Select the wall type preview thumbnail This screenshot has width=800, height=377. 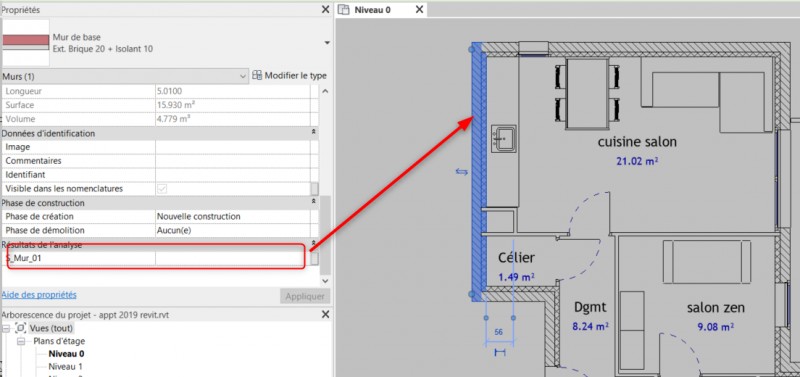tap(26, 43)
